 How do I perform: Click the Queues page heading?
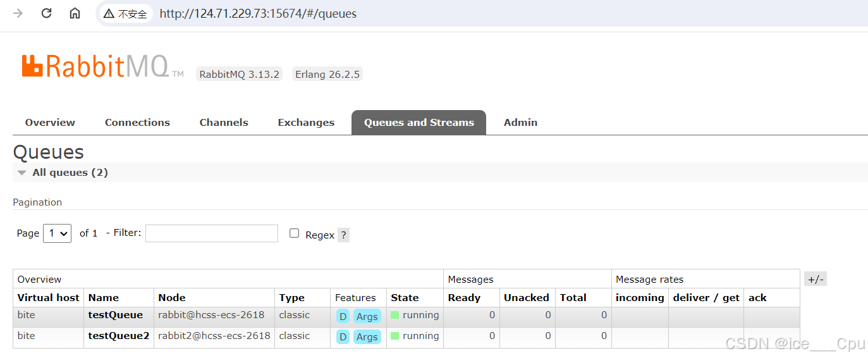coord(48,152)
